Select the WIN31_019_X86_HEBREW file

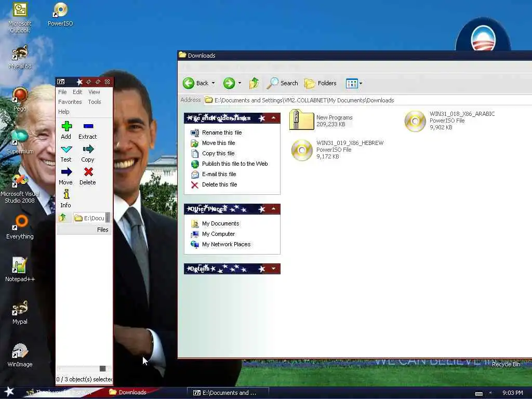tap(337, 150)
